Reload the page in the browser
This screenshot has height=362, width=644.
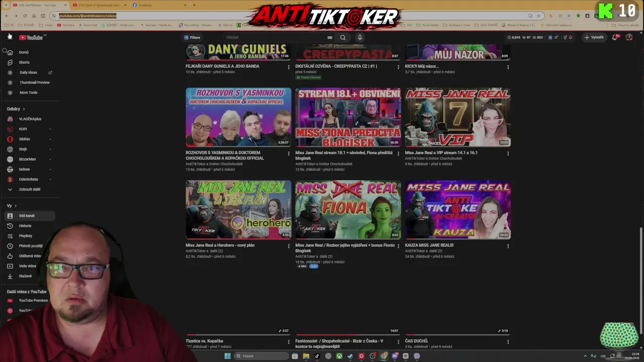coord(25,16)
